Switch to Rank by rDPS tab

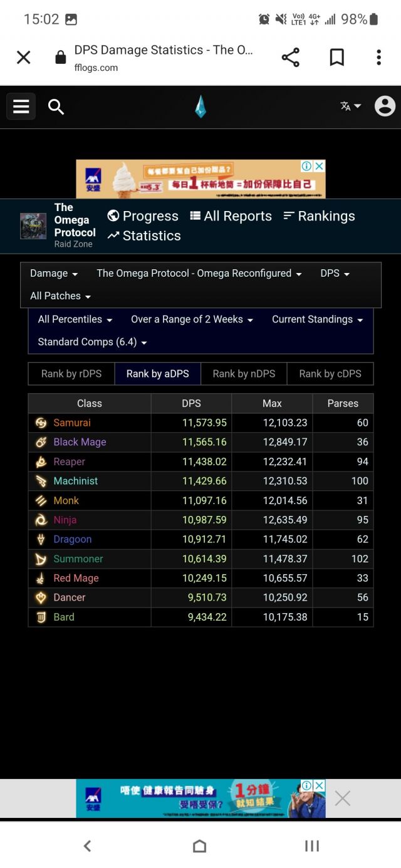point(71,374)
